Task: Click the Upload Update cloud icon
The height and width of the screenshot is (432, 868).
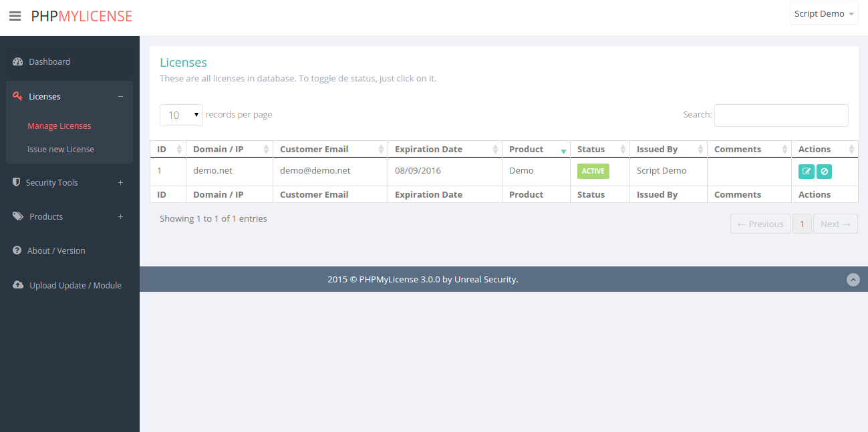Action: click(18, 285)
